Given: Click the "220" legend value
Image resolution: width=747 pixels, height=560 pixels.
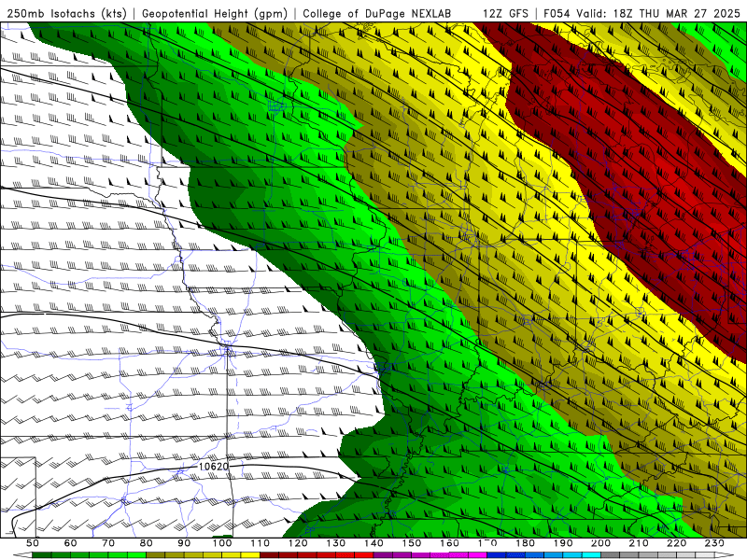Looking at the screenshot, I should pos(677,543).
